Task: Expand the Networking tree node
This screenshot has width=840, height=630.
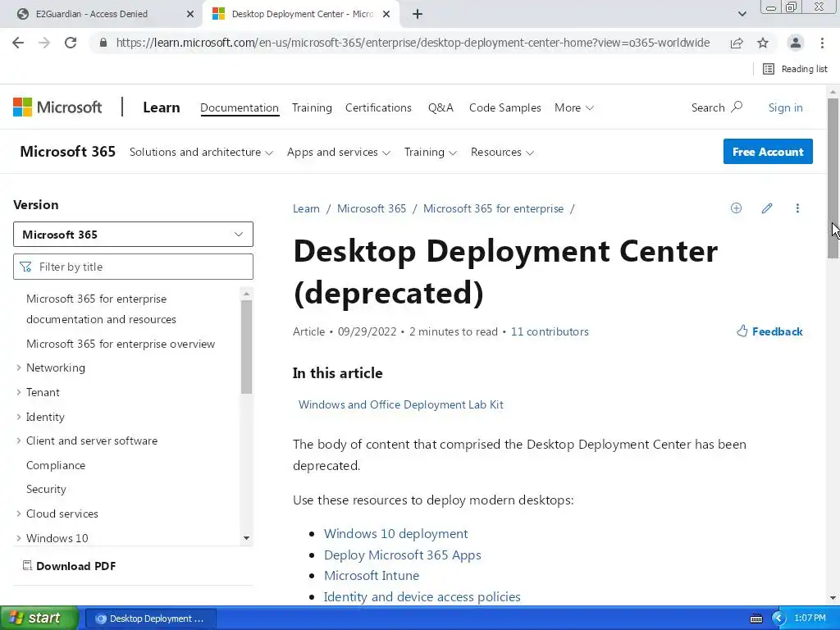Action: (x=19, y=367)
